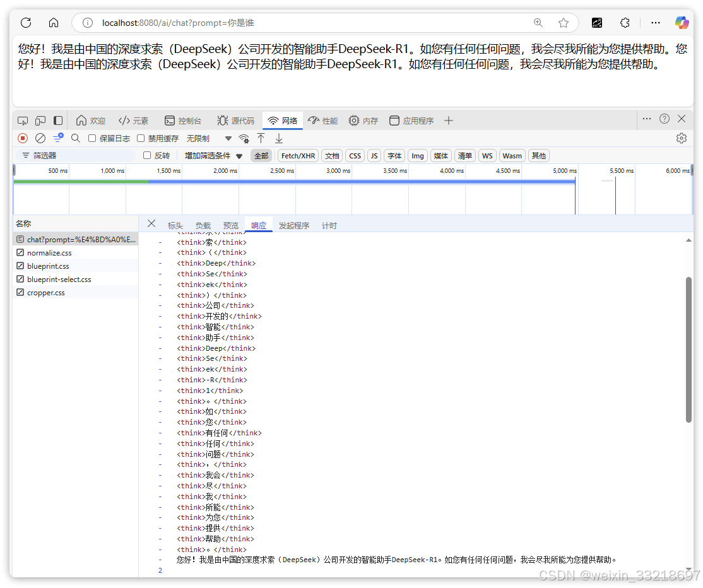Select the blueprint-select.css request row
703x588 pixels.
pyautogui.click(x=76, y=279)
